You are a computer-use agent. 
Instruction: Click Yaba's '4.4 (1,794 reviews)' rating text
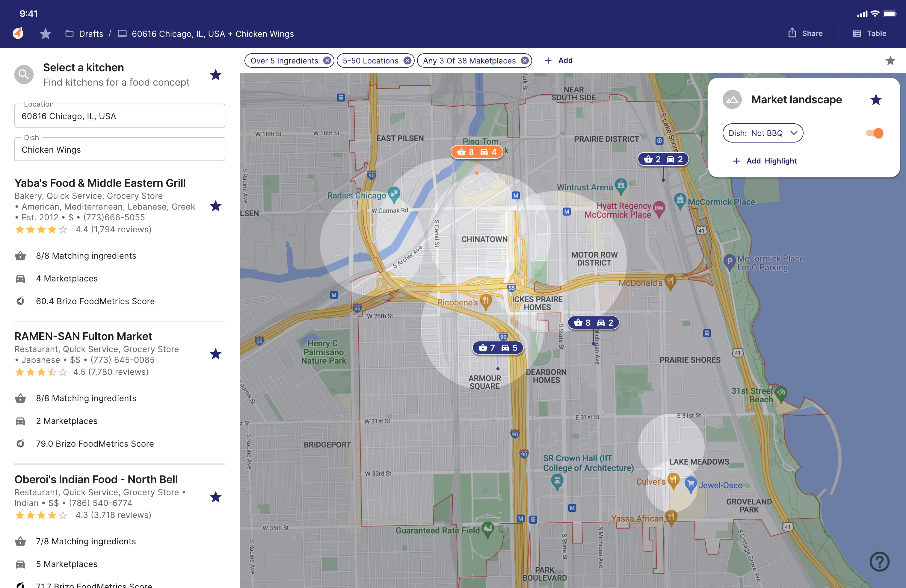click(x=114, y=229)
